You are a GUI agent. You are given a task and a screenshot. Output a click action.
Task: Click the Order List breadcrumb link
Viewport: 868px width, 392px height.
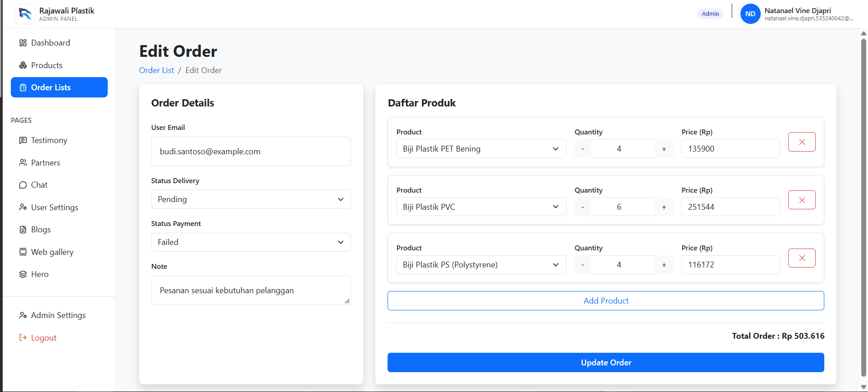(156, 70)
